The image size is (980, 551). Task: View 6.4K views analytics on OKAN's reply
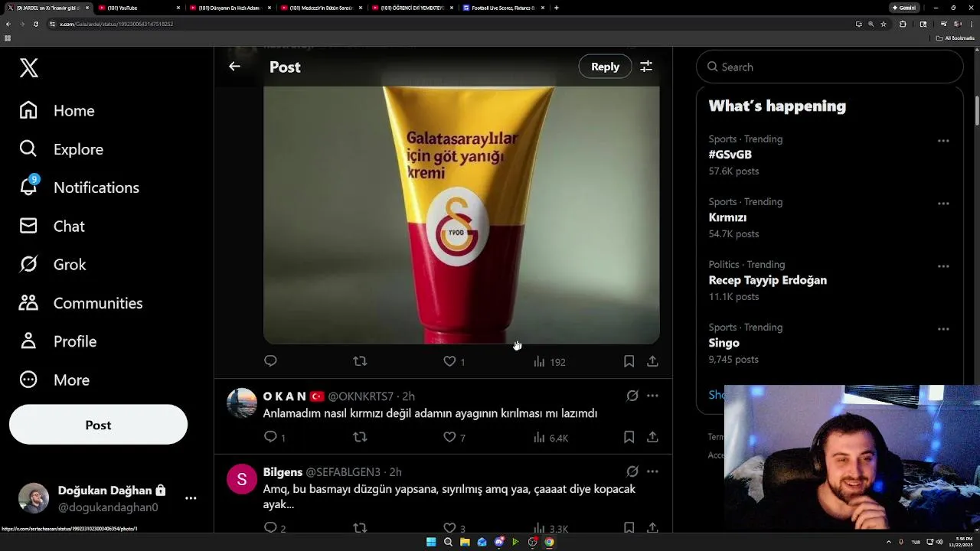click(x=550, y=437)
